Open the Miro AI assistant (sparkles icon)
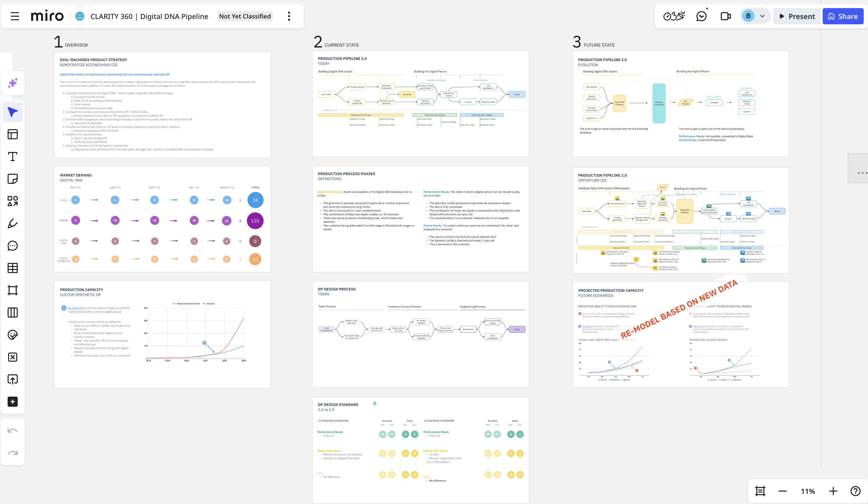This screenshot has height=504, width=868. tap(12, 83)
